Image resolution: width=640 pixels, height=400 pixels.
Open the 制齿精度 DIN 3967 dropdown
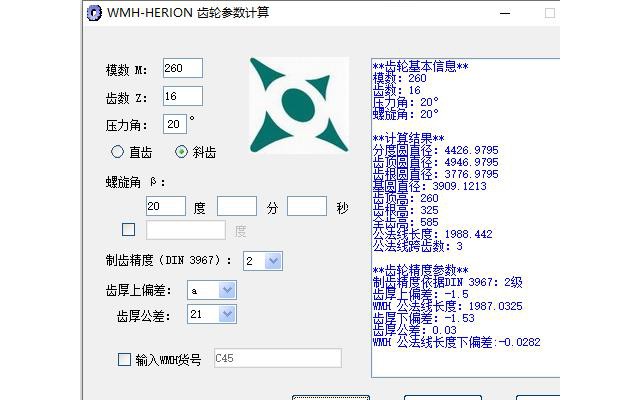pos(273,261)
